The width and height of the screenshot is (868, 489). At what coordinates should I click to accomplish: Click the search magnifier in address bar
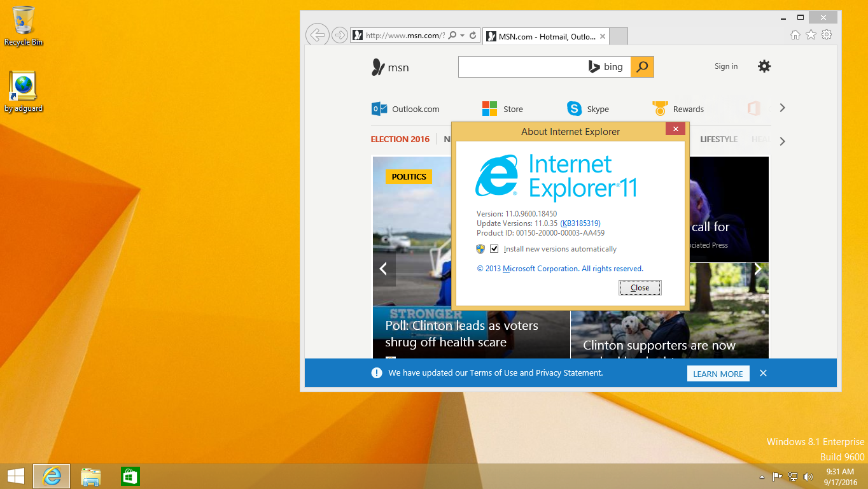452,36
